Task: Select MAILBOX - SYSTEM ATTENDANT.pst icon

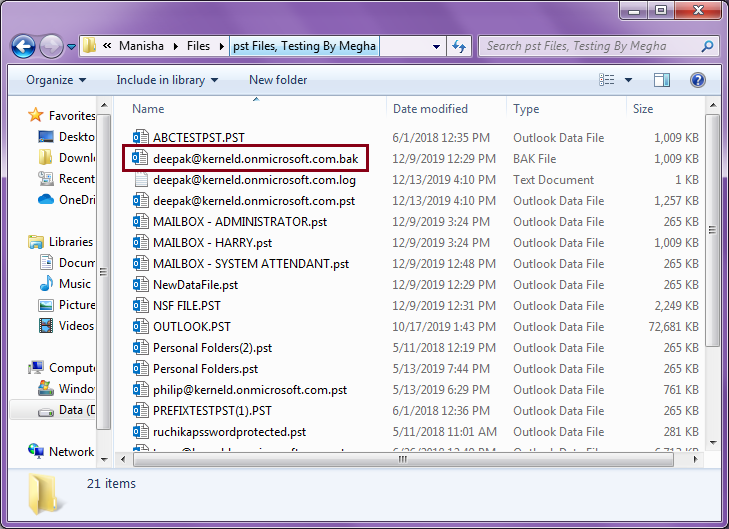Action: coord(140,263)
